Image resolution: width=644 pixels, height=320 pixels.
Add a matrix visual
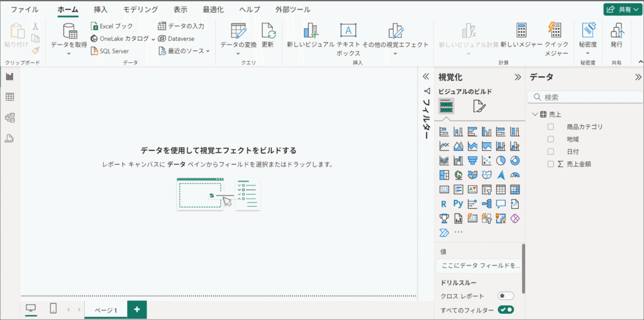(x=514, y=189)
